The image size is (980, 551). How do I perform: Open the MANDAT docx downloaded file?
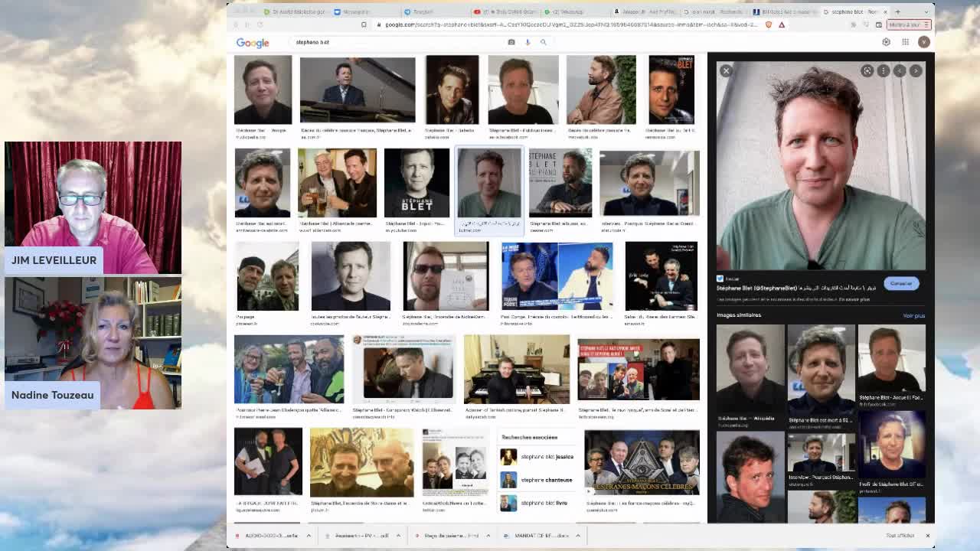pyautogui.click(x=537, y=536)
